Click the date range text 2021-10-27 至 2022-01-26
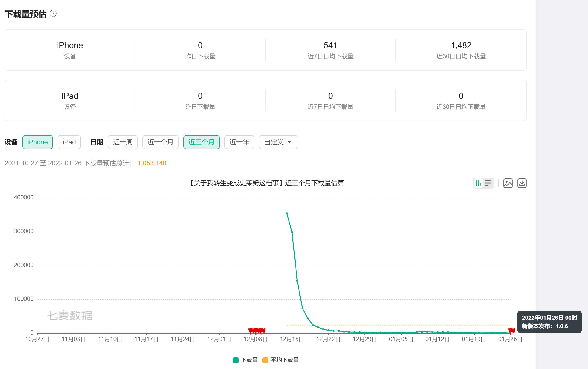588x369 pixels. coord(43,163)
